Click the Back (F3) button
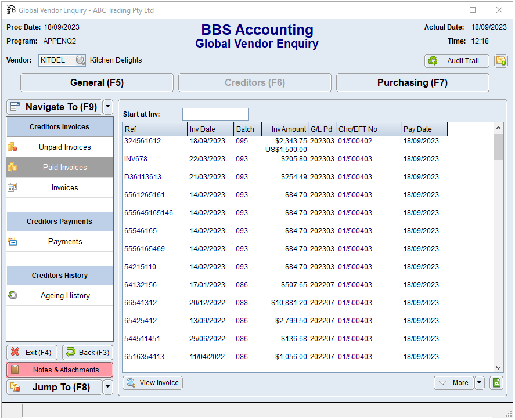This screenshot has width=515, height=420. [88, 353]
